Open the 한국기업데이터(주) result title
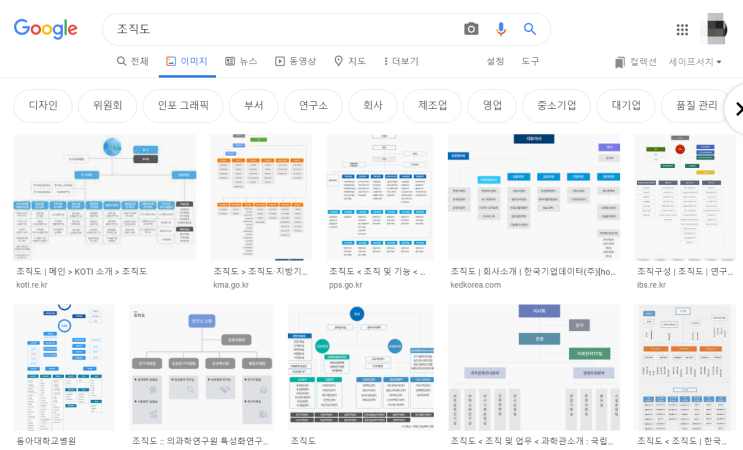The image size is (743, 450). (x=533, y=271)
